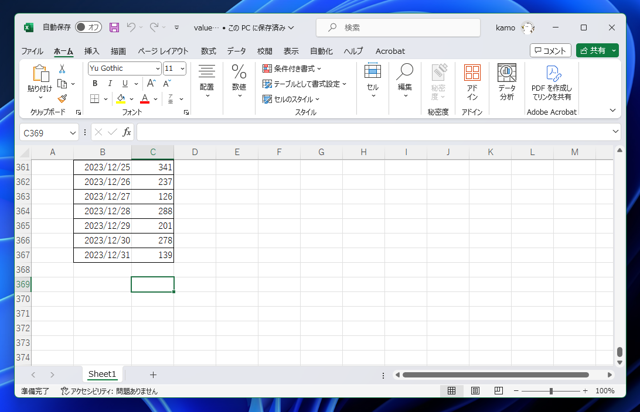
Task: Click the コメント comments button
Action: point(550,50)
